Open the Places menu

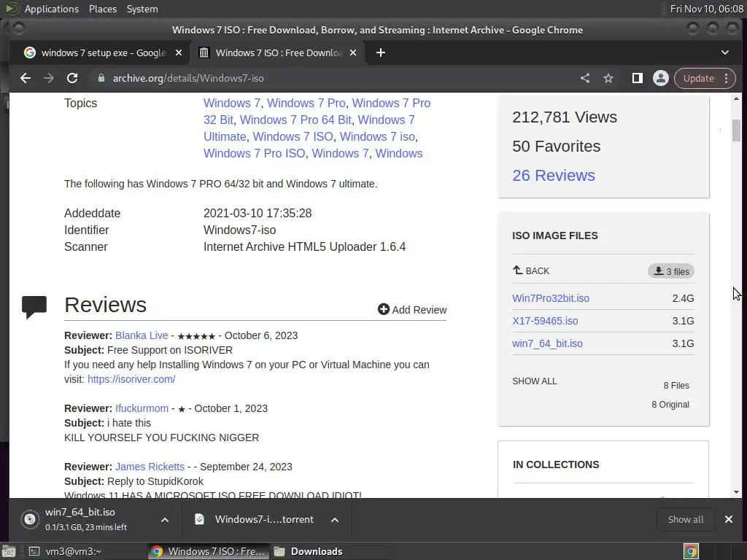pos(103,9)
